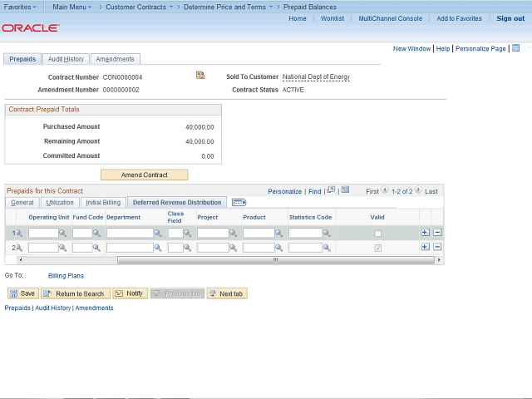The width and height of the screenshot is (532, 399).
Task: Click the Show all columns grid icon
Action: click(x=239, y=202)
